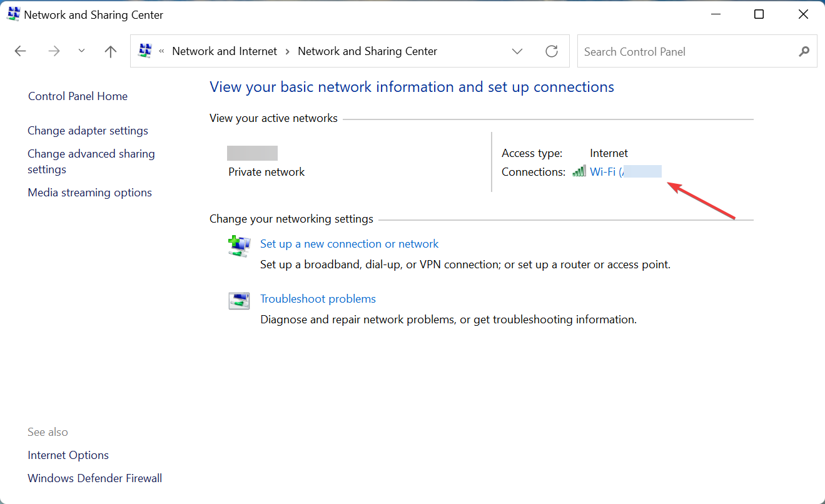Image resolution: width=825 pixels, height=504 pixels.
Task: Go up one level with Up arrow
Action: (111, 51)
